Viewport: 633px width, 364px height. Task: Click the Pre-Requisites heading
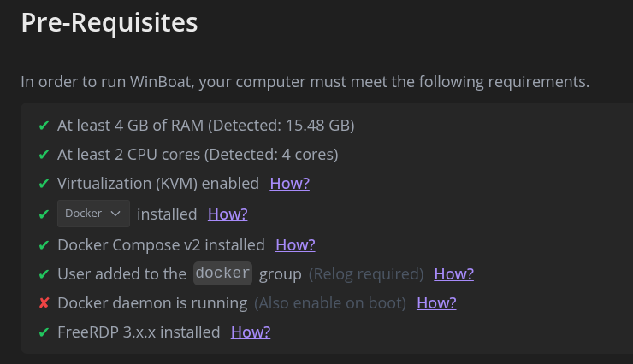click(109, 23)
